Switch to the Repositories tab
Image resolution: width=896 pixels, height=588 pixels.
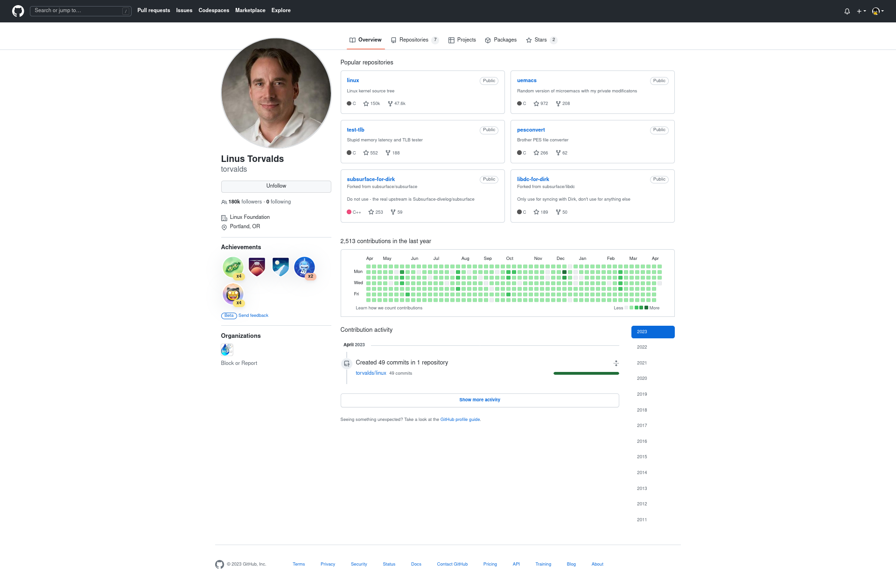(414, 40)
